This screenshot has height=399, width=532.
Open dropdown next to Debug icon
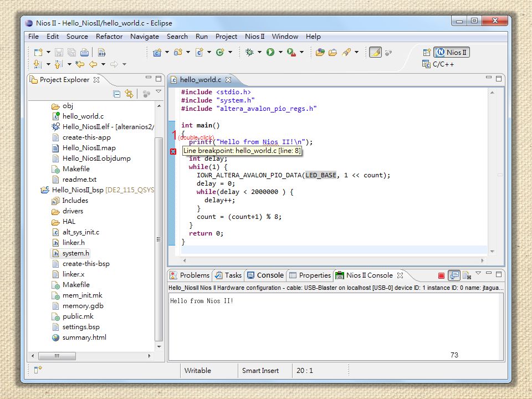259,52
